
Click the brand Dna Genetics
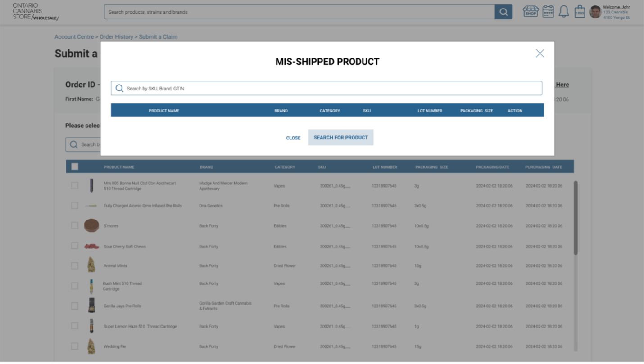tap(211, 206)
